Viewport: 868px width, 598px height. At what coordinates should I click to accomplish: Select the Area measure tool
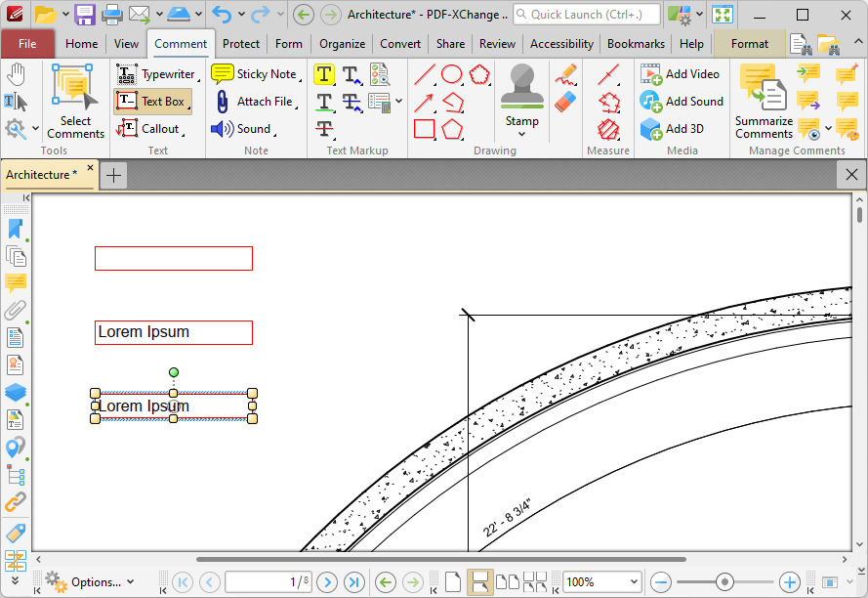608,129
